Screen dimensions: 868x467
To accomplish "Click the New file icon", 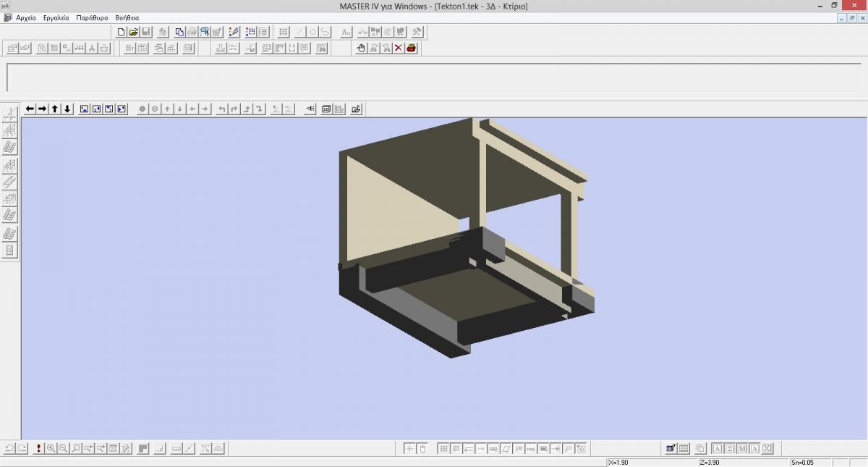I will [x=122, y=32].
